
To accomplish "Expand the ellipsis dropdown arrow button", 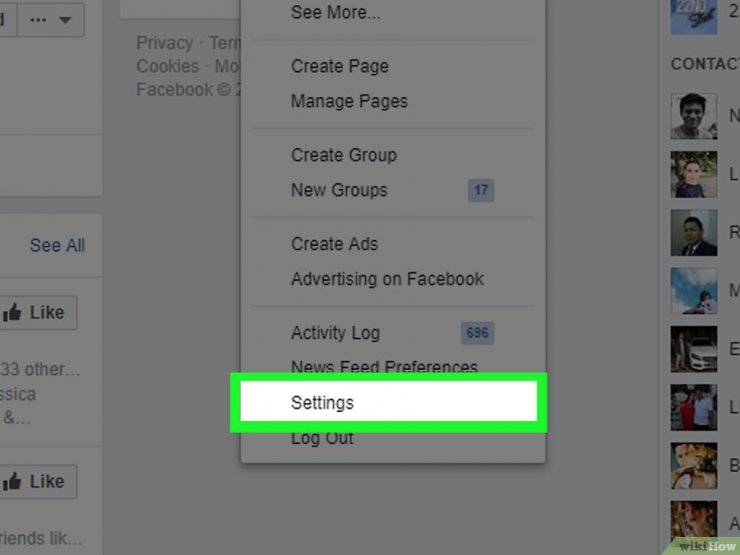I will 51,20.
